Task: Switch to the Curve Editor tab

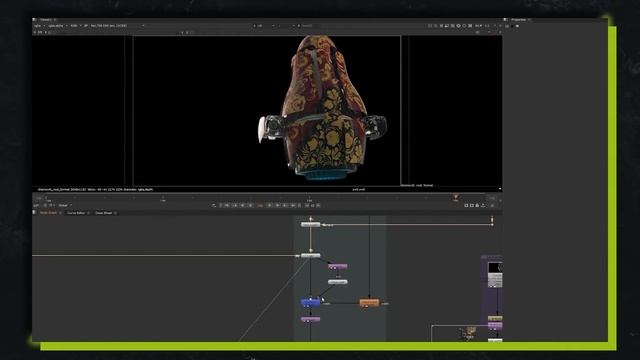Action: pyautogui.click(x=76, y=213)
